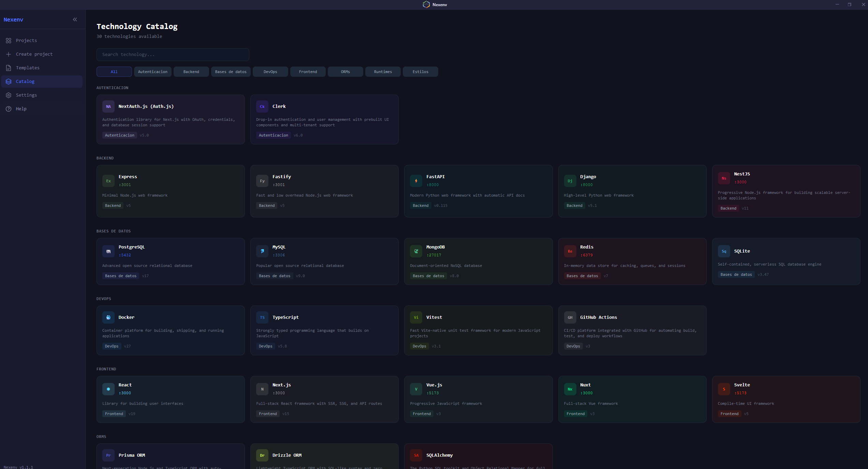
Task: Click the Frontend tag on Nuxt card
Action: pos(576,414)
